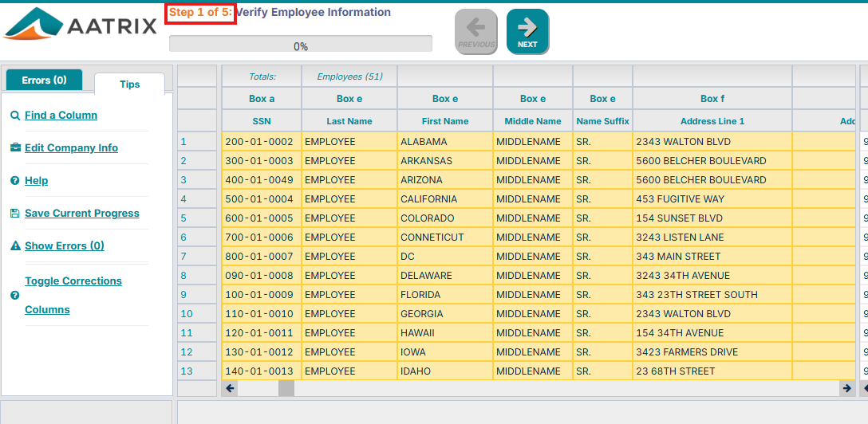Switch to the Tips tab
This screenshot has width=868, height=424.
click(x=129, y=84)
